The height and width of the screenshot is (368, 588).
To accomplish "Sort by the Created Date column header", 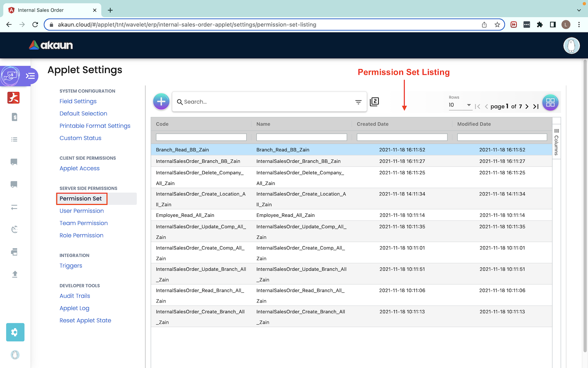I will click(372, 124).
